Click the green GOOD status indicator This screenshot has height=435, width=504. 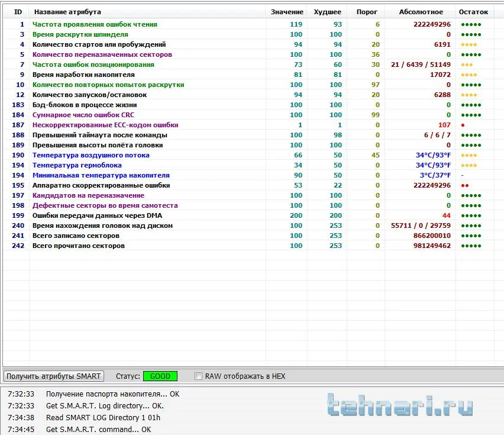coord(160,376)
